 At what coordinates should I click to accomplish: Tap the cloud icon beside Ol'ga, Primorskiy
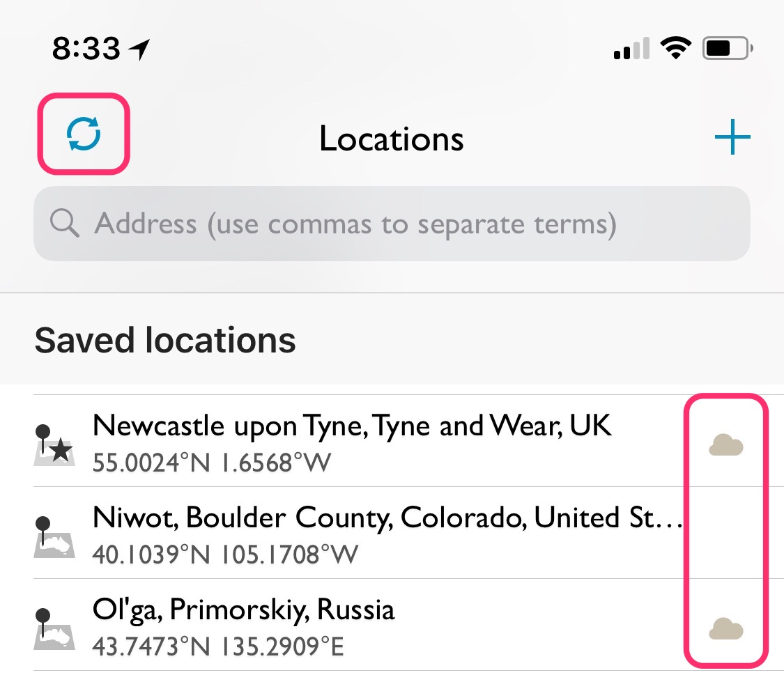726,628
